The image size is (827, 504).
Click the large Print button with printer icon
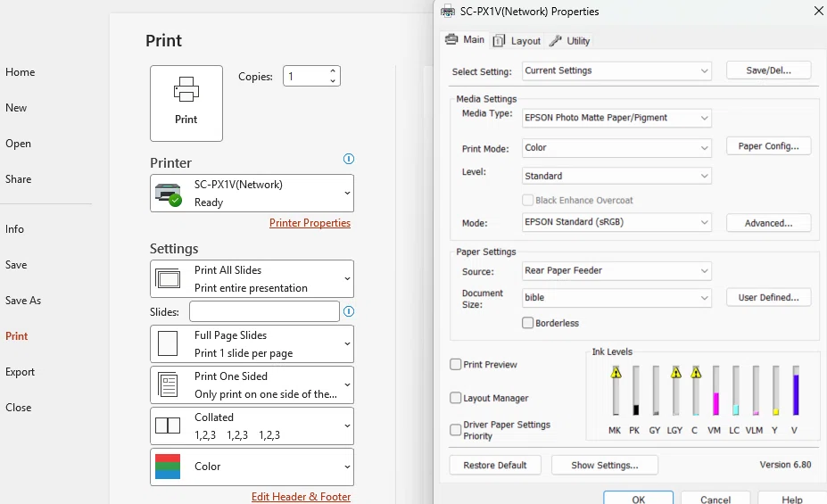[x=186, y=103]
